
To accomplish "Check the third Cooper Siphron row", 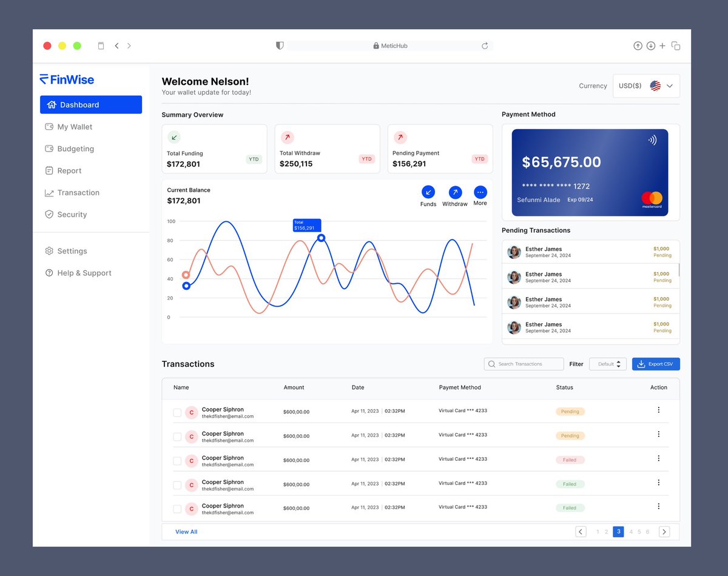I will pyautogui.click(x=177, y=461).
